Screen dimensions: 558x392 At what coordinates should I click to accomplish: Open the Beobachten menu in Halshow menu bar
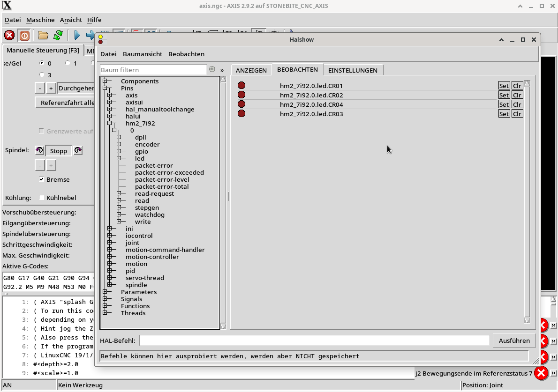point(186,54)
